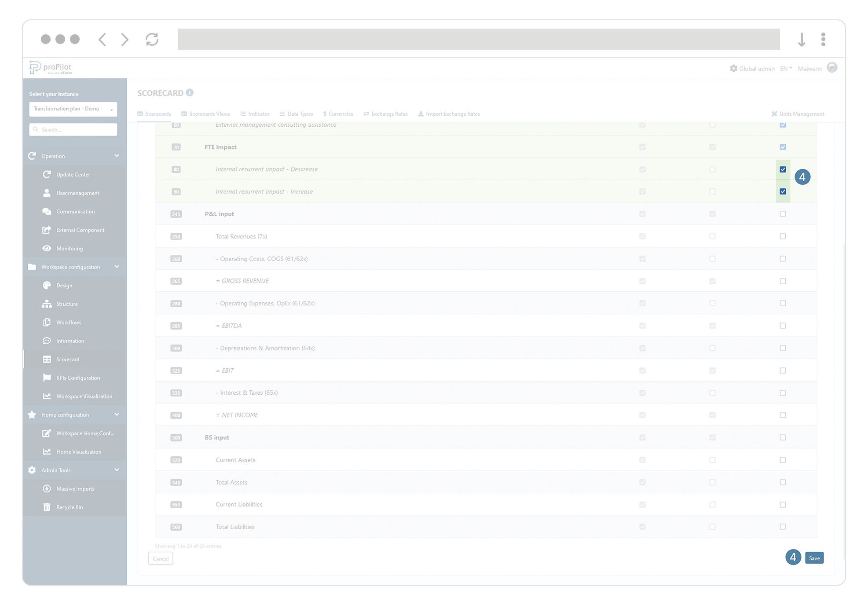The image size is (868, 609).
Task: Click Cancel to discard changes
Action: tap(161, 558)
